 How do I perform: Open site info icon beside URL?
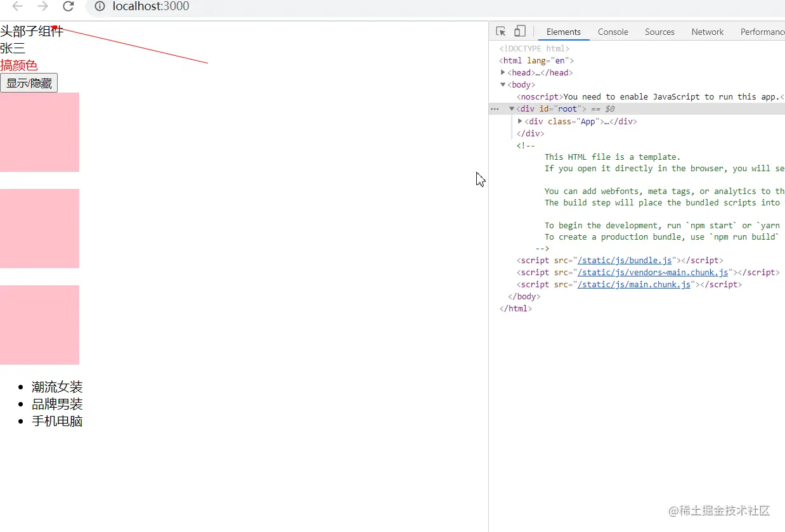[x=100, y=6]
